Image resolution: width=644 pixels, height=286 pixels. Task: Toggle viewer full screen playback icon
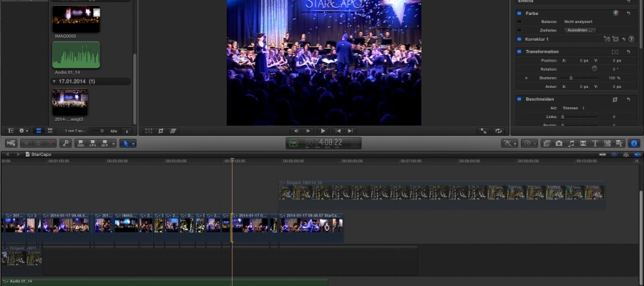click(x=483, y=131)
